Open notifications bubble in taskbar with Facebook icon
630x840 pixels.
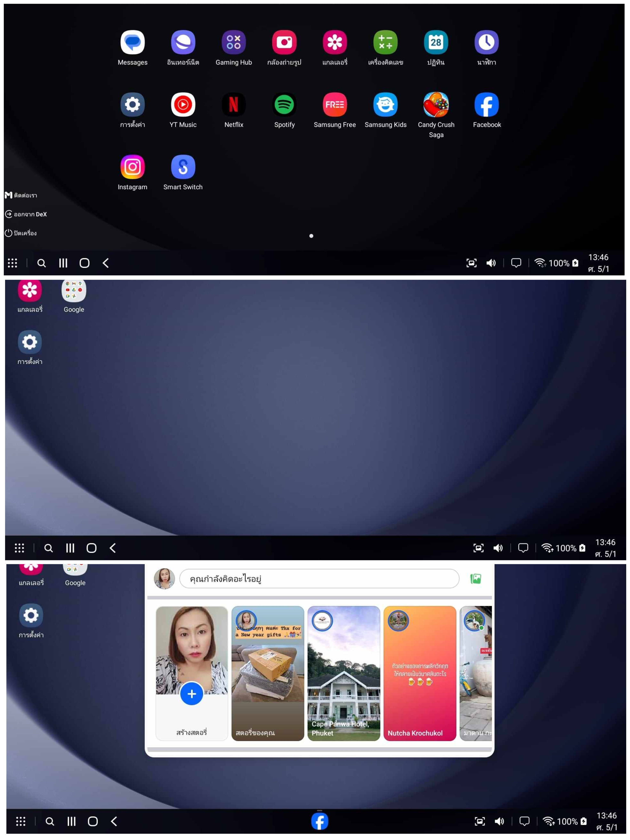pos(524,821)
